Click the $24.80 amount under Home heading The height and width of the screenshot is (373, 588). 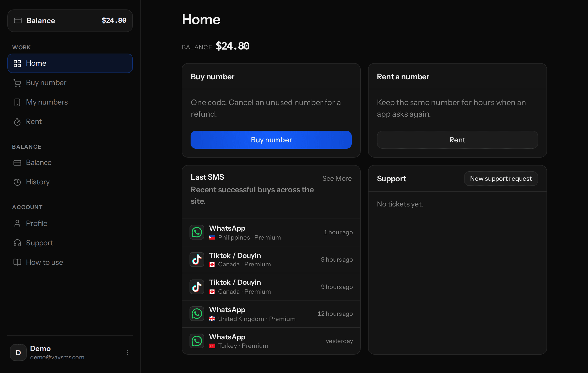(233, 46)
